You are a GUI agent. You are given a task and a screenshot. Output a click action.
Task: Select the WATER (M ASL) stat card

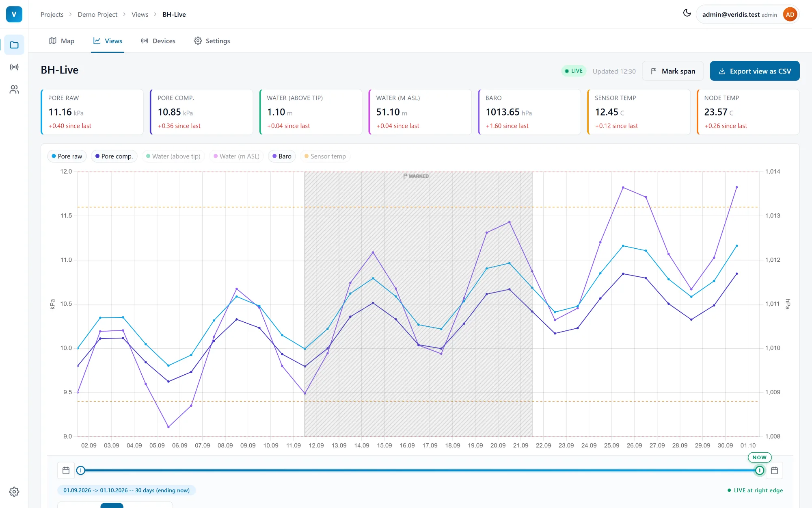pyautogui.click(x=420, y=112)
